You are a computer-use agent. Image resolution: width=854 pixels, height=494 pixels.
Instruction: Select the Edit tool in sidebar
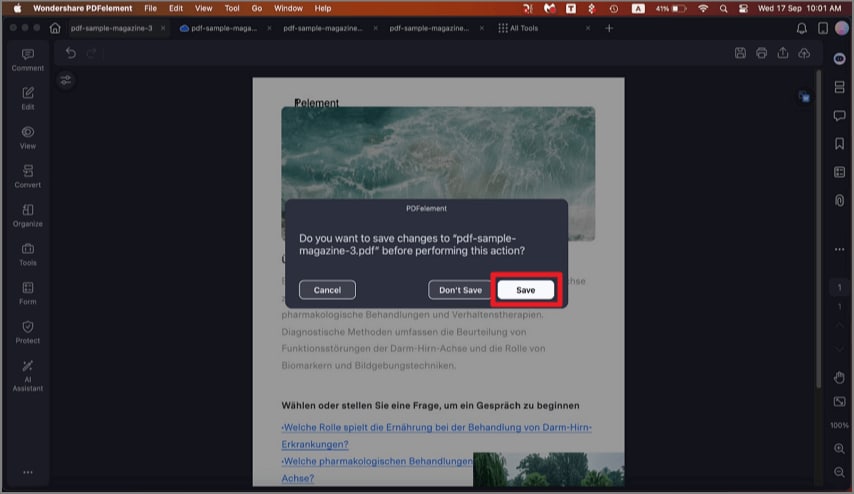point(27,98)
